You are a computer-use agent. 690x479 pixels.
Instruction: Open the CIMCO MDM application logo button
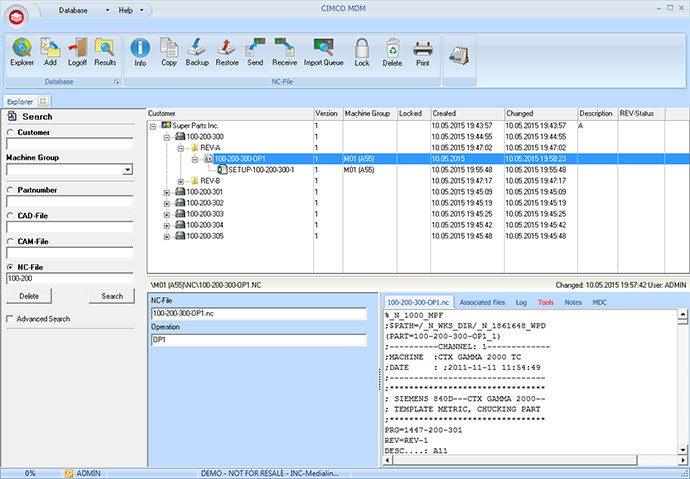coord(17,17)
